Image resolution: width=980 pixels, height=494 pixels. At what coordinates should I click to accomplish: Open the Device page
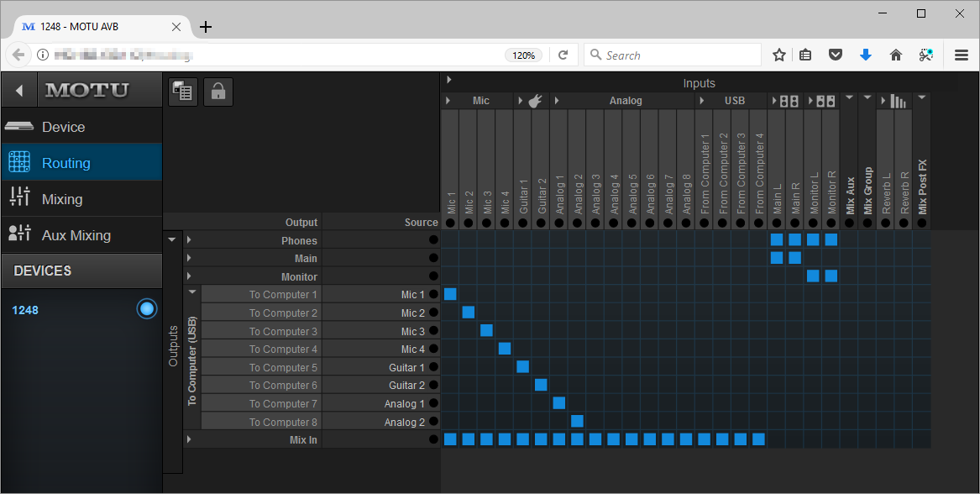click(x=81, y=126)
